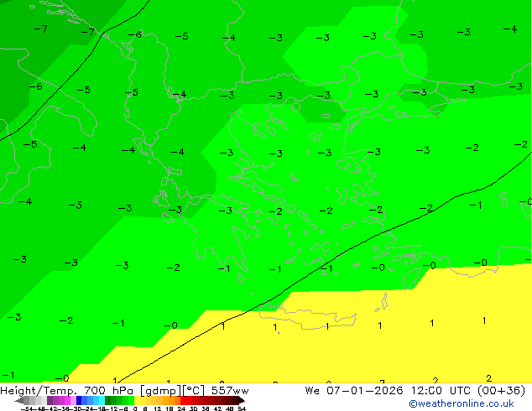Click the gray left arrow end of legend
The image size is (532, 411).
[x=19, y=401]
